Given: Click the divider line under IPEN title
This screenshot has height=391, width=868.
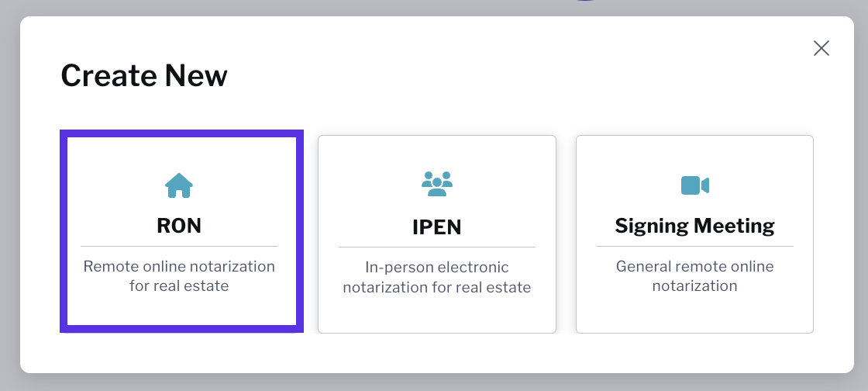Looking at the screenshot, I should tap(437, 247).
